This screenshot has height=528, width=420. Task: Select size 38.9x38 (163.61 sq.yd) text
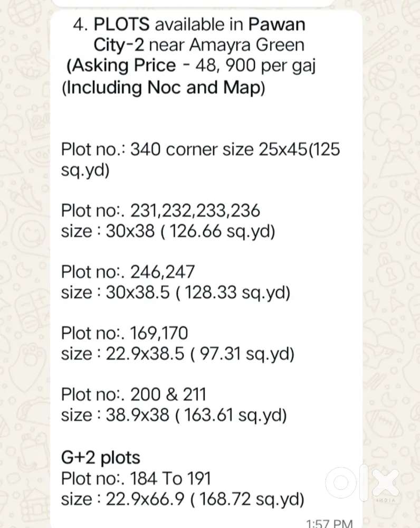(174, 415)
